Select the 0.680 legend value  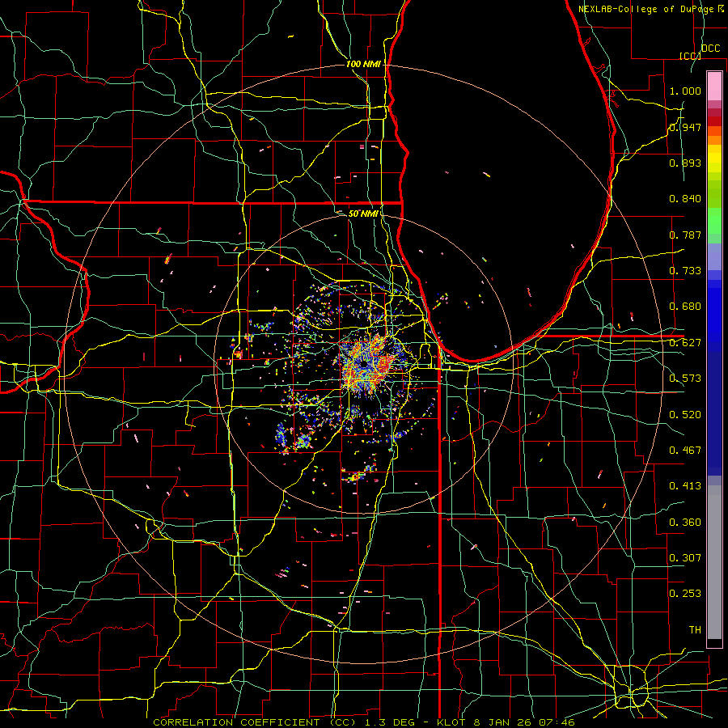click(685, 307)
